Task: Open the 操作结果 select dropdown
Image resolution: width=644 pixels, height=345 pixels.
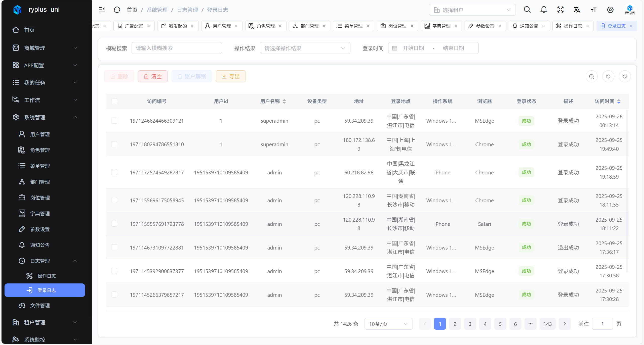Action: coord(305,48)
